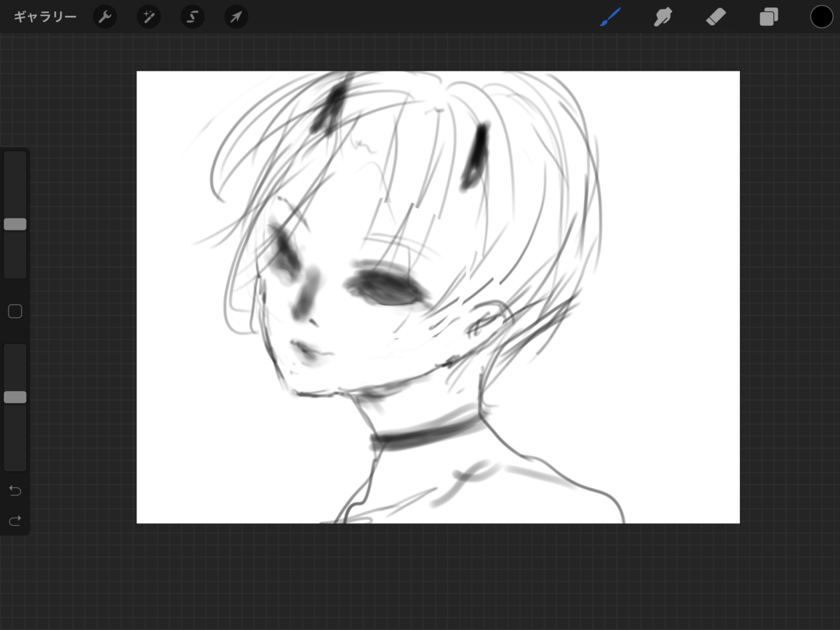Select the Brush tool
Image resolution: width=840 pixels, height=630 pixels.
[x=610, y=17]
